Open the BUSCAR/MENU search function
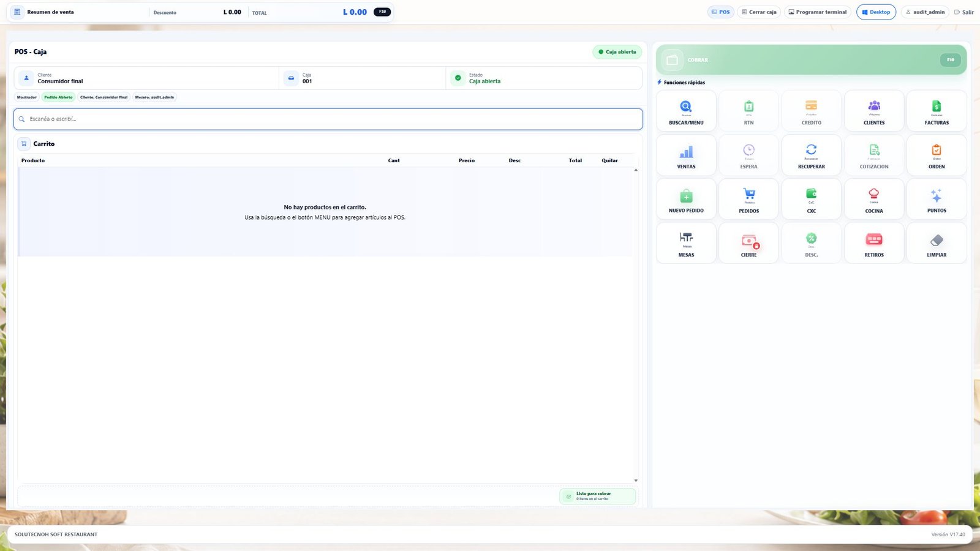This screenshot has width=980, height=551. click(686, 111)
